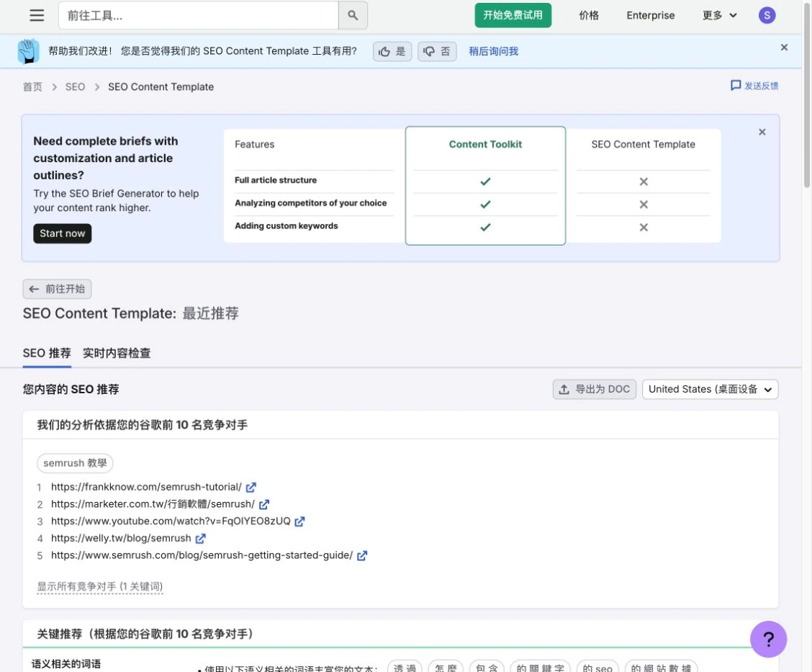The image size is (812, 672).
Task: Select the Adding custom keywords row label
Action: coord(287,226)
